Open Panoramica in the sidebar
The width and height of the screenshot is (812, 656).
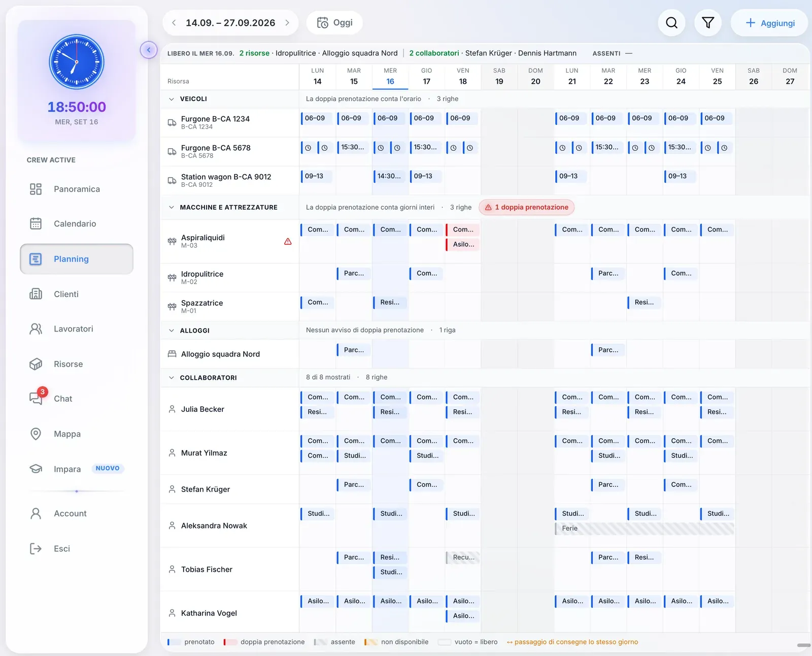coord(77,189)
